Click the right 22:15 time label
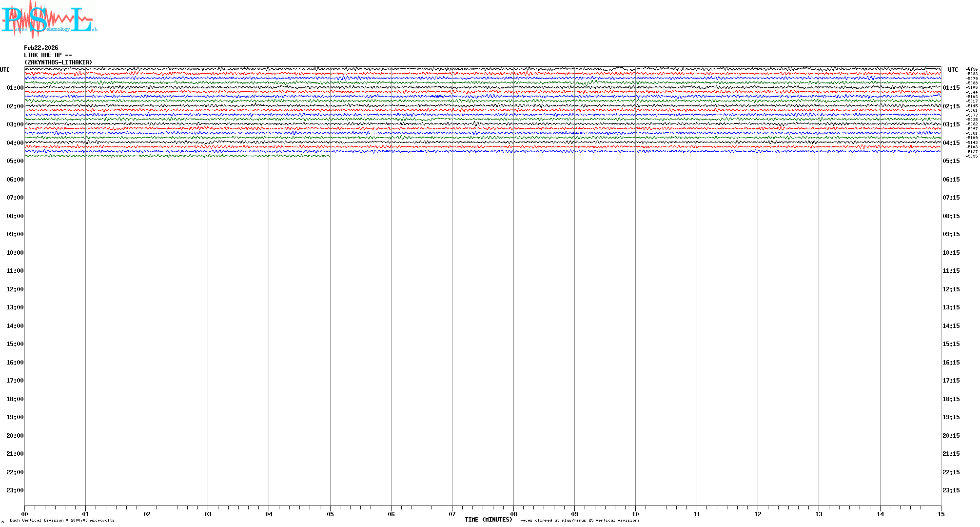This screenshot has height=527, width=980. coord(951,472)
